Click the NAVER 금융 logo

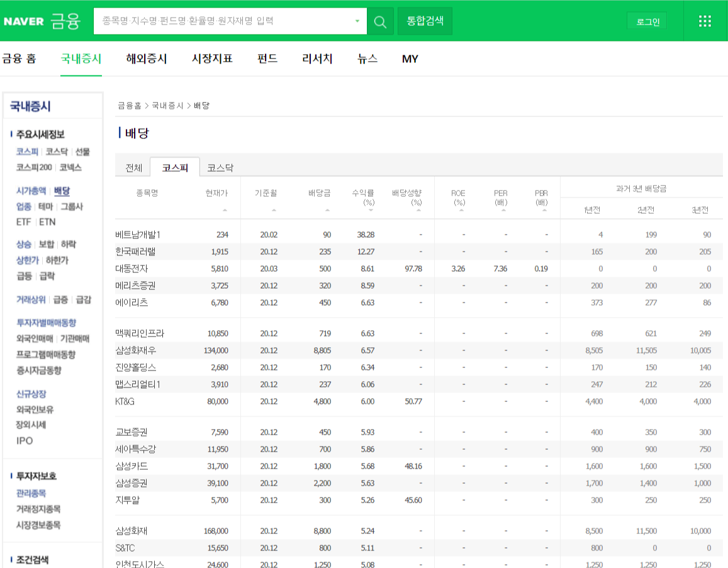[x=42, y=21]
